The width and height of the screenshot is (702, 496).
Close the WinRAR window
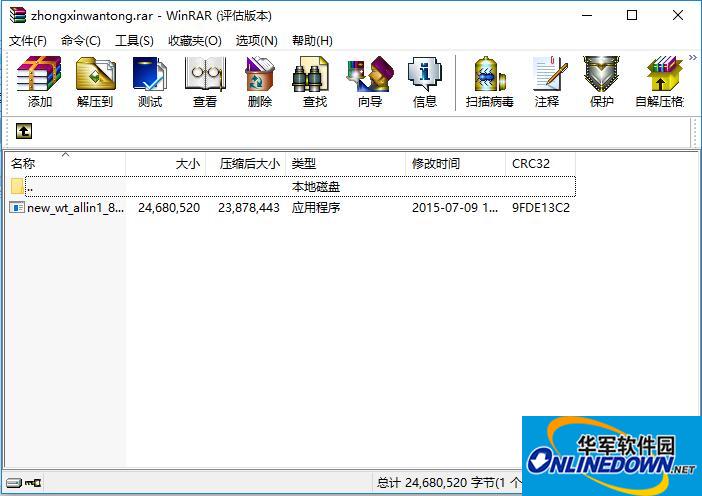click(x=678, y=15)
